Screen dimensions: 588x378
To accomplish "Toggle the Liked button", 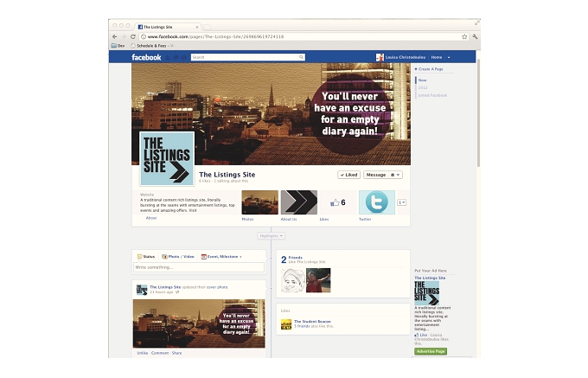I will [348, 175].
